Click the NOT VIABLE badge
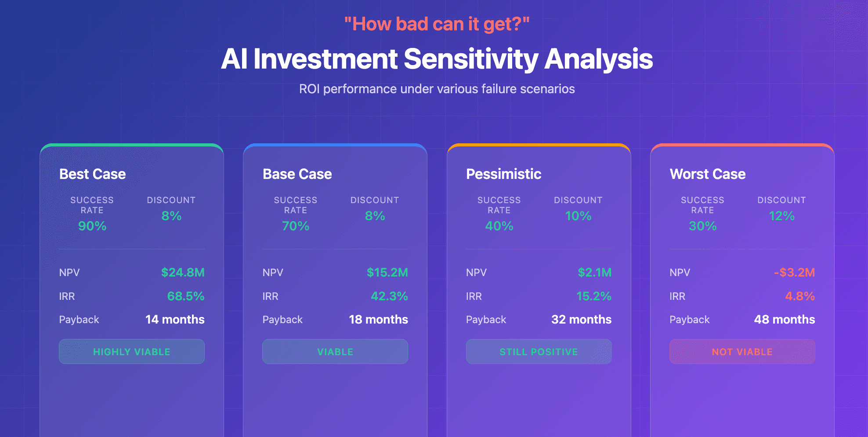The image size is (868, 437). pyautogui.click(x=742, y=351)
